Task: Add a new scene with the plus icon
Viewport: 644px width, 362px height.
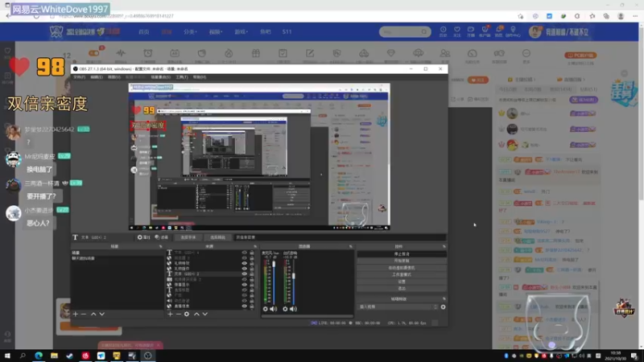Action: 75,314
